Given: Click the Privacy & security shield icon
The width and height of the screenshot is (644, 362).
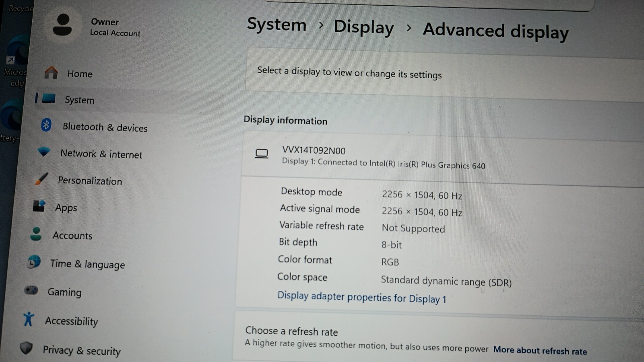Looking at the screenshot, I should coord(26,348).
